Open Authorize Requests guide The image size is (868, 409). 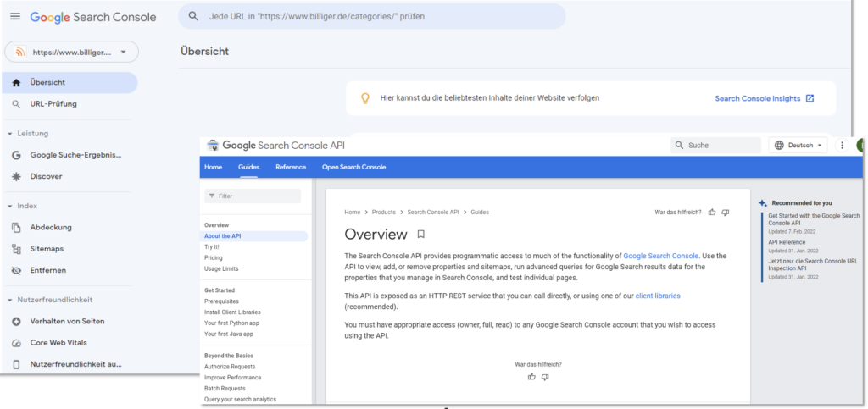230,367
